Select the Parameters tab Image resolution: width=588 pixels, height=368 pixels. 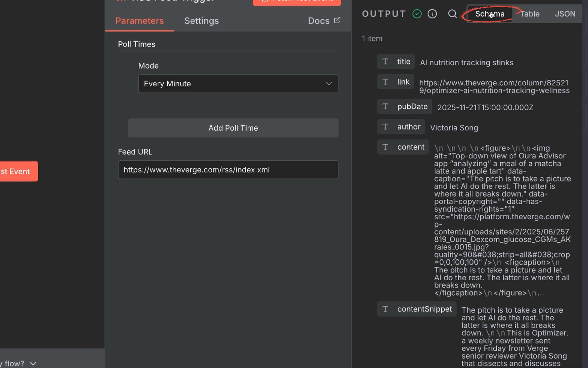(x=139, y=21)
